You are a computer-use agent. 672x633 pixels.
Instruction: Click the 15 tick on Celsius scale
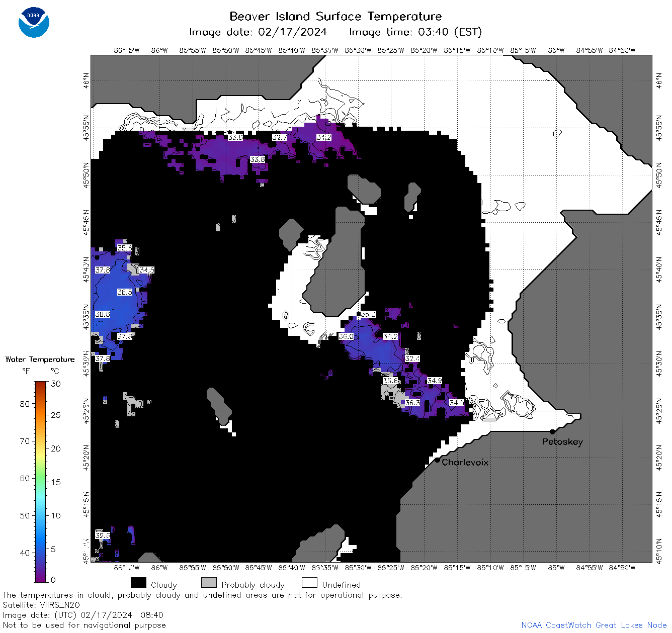[56, 482]
